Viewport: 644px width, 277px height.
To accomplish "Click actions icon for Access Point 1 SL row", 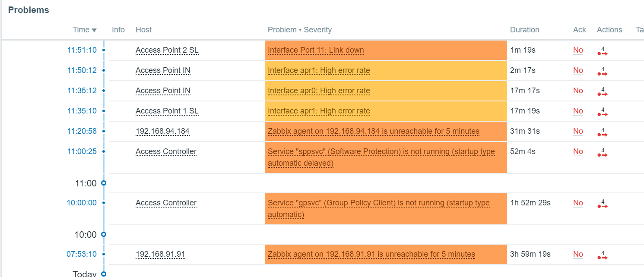I will [x=603, y=112].
